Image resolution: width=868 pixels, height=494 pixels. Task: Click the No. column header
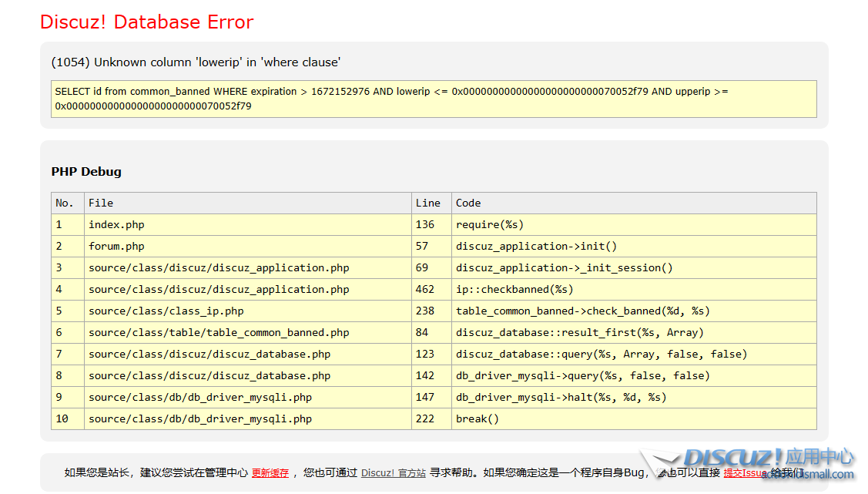pyautogui.click(x=65, y=203)
